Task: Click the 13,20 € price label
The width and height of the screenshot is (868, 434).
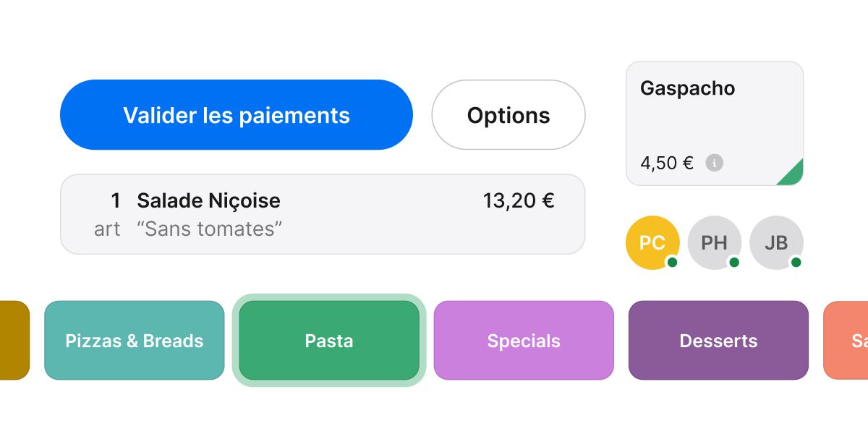Action: coord(519,200)
